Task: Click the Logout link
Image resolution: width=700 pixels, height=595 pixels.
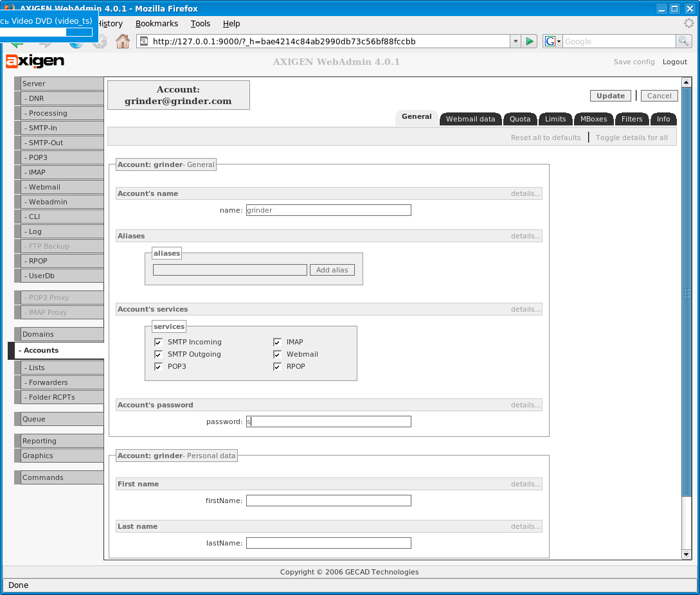Action: click(674, 62)
